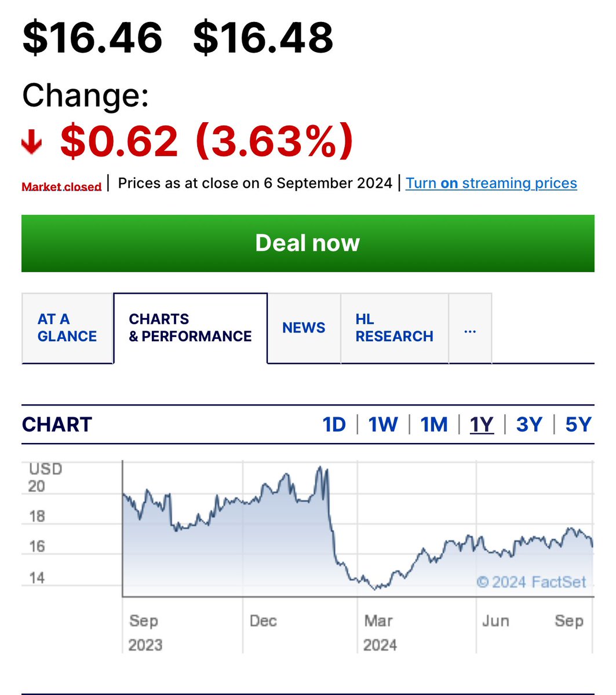Switch to the News tab
The image size is (616, 695).
[x=304, y=328]
